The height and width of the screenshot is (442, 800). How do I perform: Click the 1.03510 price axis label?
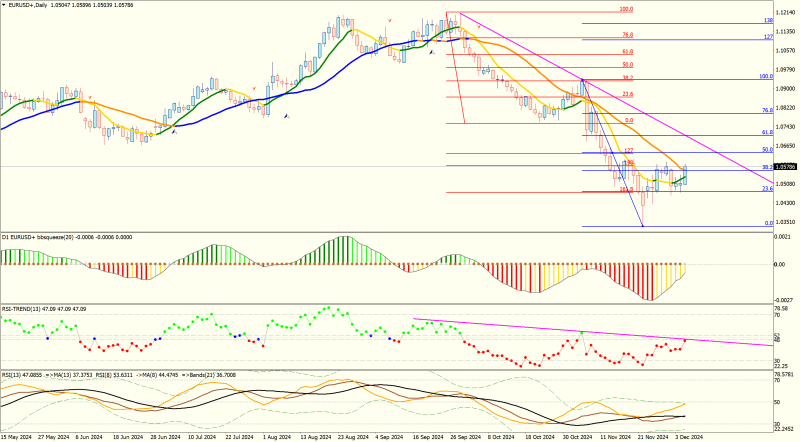point(785,222)
